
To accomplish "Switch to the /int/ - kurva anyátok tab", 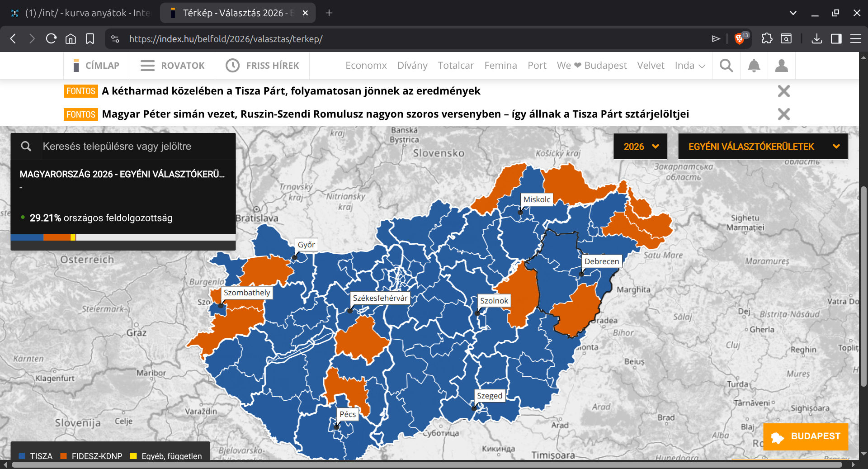I will [x=80, y=13].
